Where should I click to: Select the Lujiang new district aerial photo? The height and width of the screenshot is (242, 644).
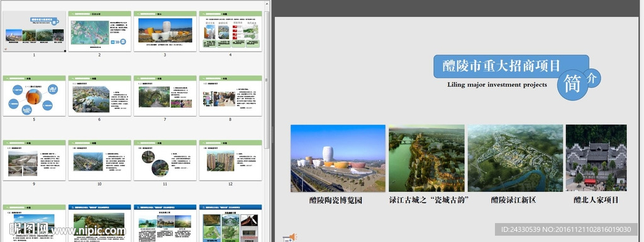click(x=515, y=158)
